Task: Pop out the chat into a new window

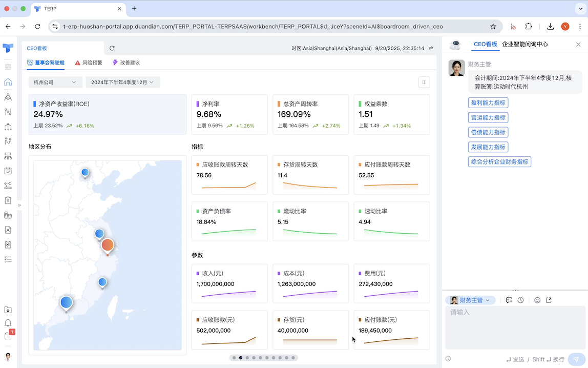Action: click(549, 300)
